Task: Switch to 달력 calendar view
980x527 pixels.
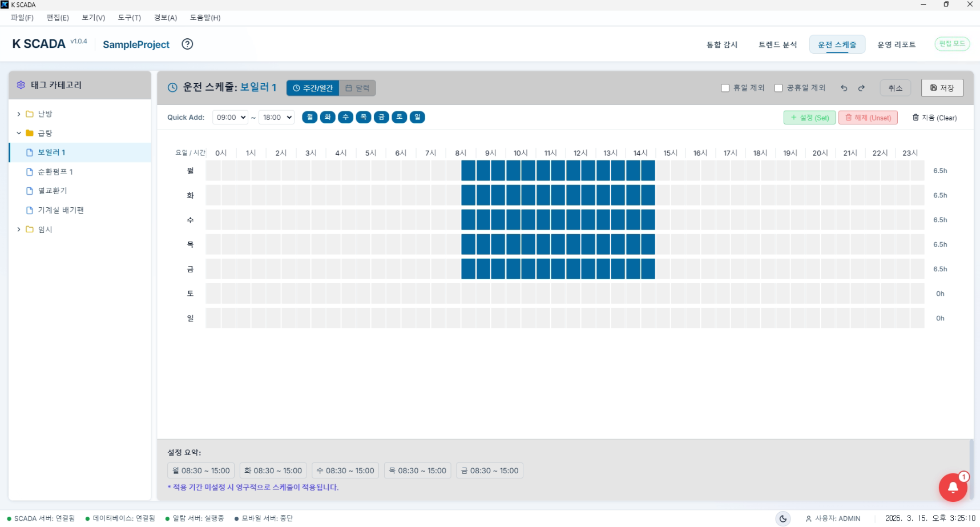Action: 358,88
